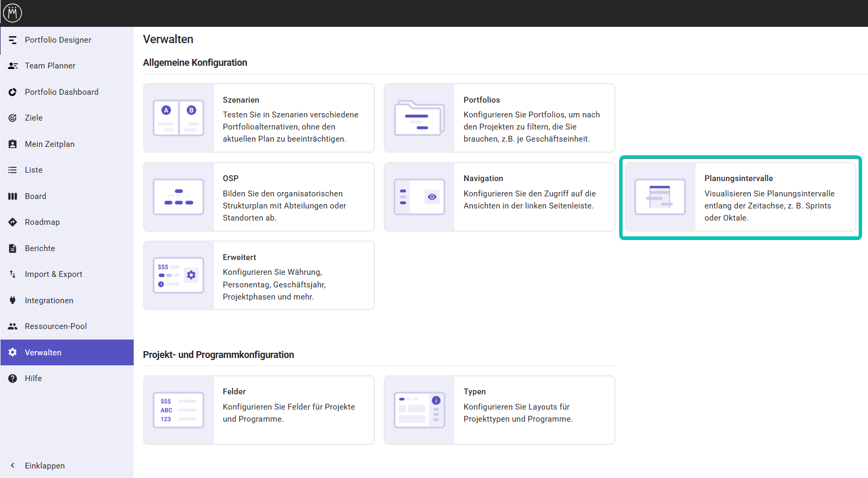Collapse the sidebar with Einklappen

44,466
